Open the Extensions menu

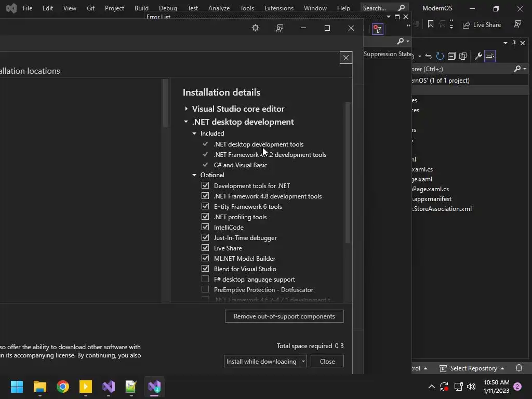click(x=279, y=8)
